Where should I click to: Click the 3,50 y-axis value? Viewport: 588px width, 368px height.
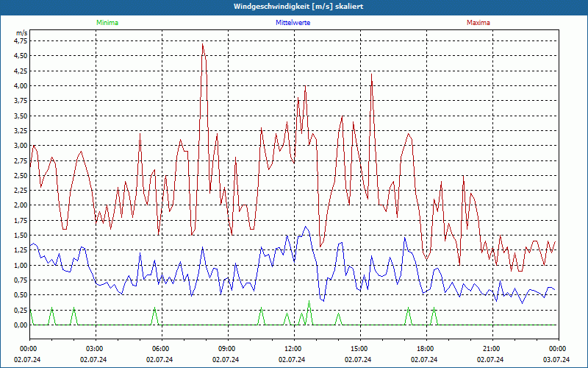(x=21, y=116)
